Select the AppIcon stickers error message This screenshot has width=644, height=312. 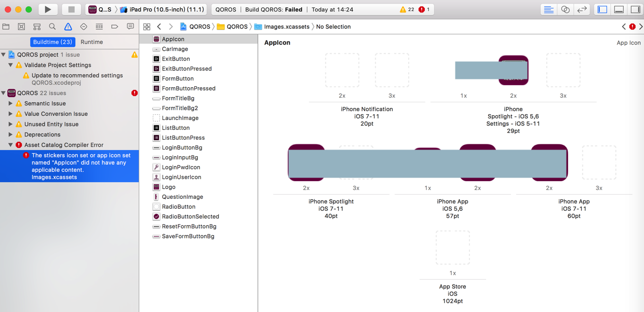coord(70,166)
